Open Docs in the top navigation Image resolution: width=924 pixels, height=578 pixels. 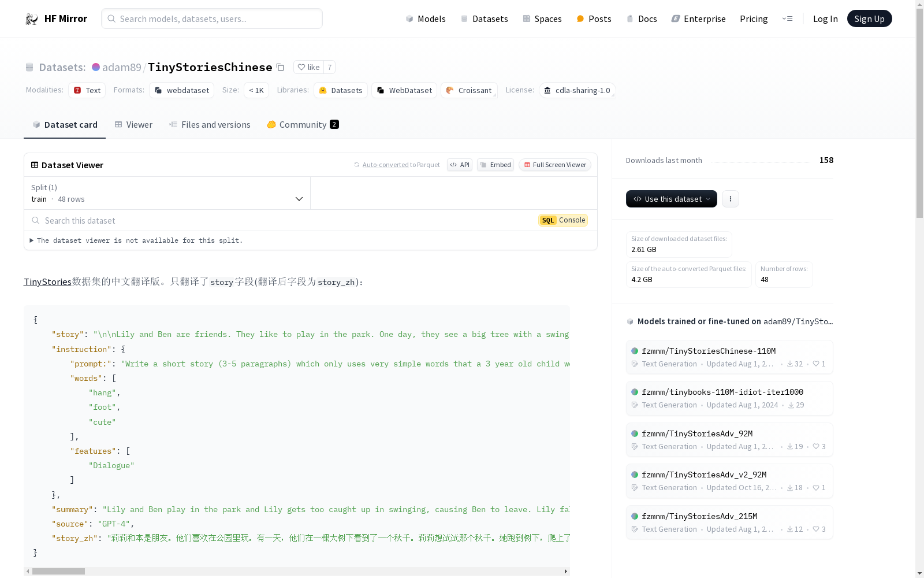point(642,18)
